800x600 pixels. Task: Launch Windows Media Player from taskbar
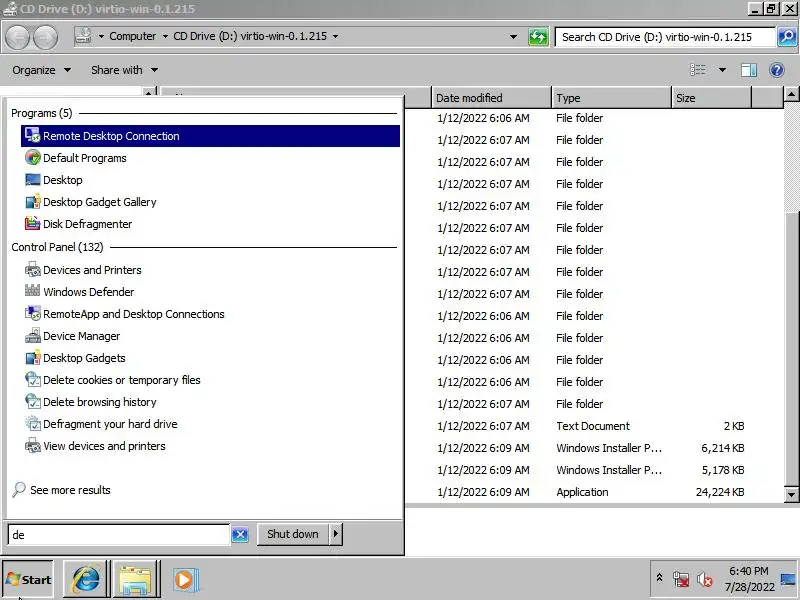[185, 579]
